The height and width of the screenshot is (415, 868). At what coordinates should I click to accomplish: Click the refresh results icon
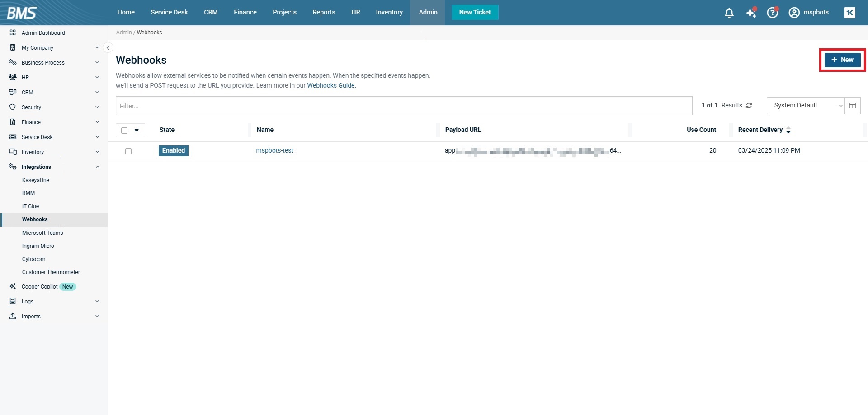tap(749, 106)
